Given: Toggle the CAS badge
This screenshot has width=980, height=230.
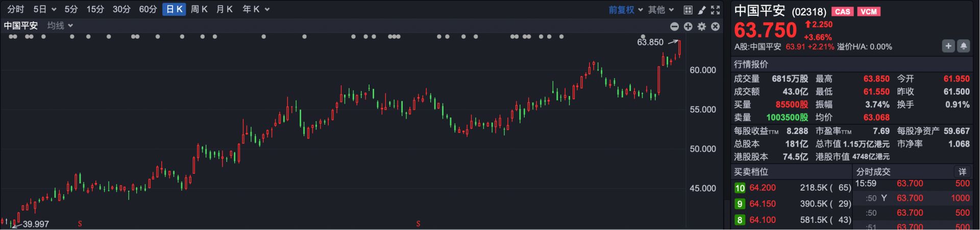Looking at the screenshot, I should click(843, 12).
